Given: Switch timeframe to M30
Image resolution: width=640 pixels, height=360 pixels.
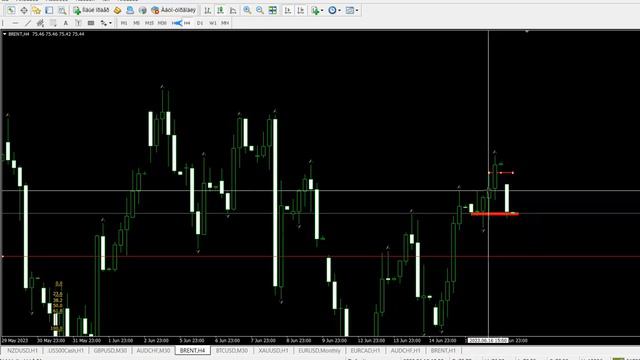Looking at the screenshot, I should [162, 23].
